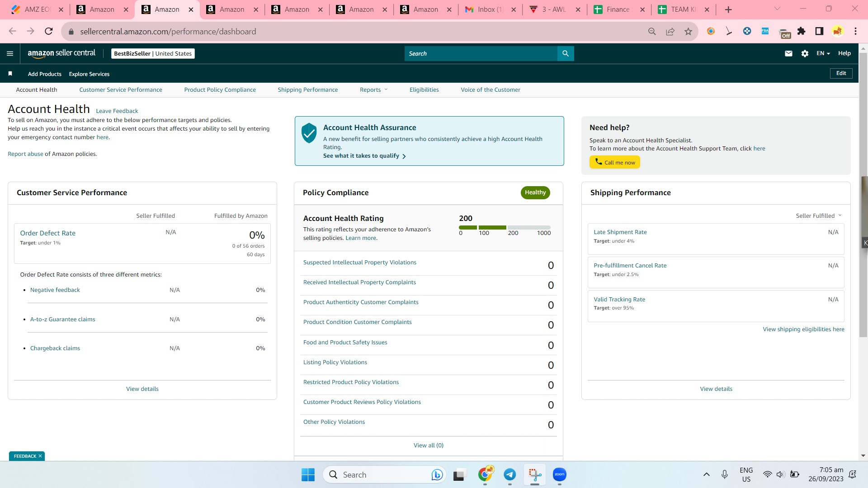Show hidden system tray icons chevron
868x488 pixels.
coord(706,474)
